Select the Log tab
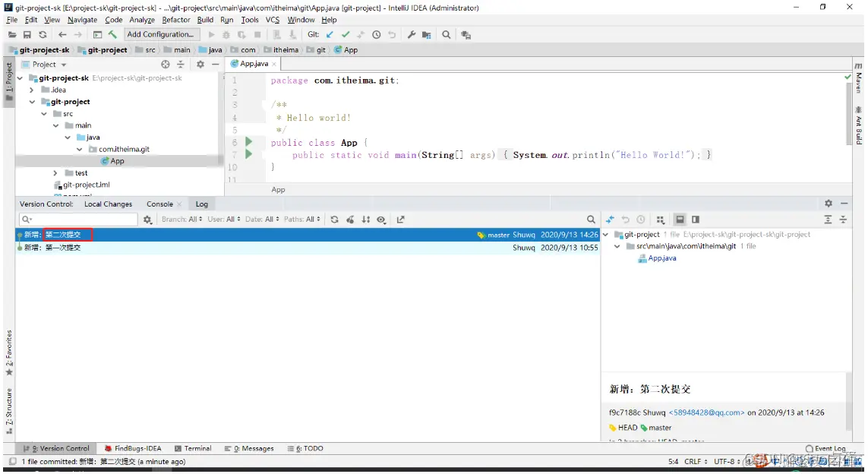 click(x=201, y=204)
